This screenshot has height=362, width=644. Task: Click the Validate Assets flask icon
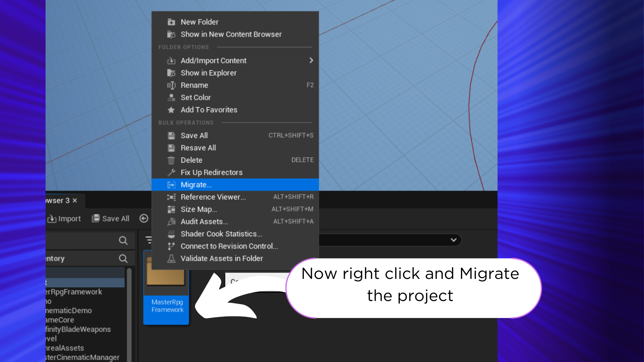(171, 258)
